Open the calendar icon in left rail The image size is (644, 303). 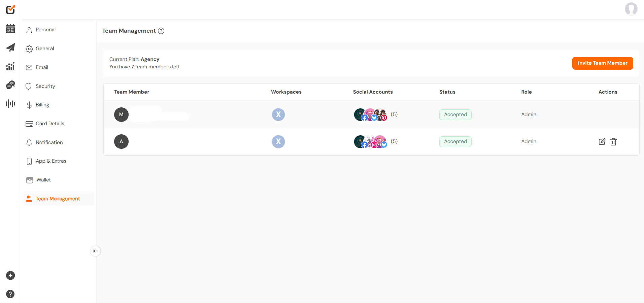click(10, 29)
